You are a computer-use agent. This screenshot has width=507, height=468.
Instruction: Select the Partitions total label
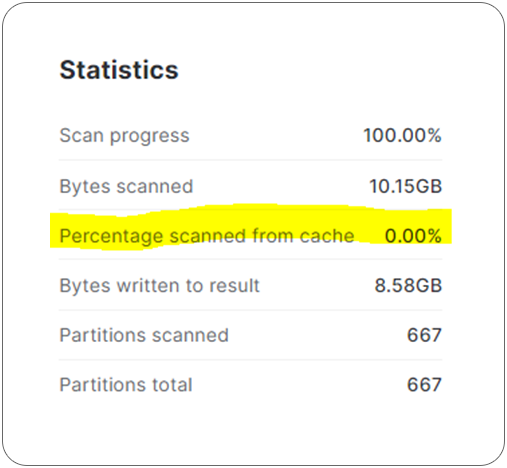126,385
